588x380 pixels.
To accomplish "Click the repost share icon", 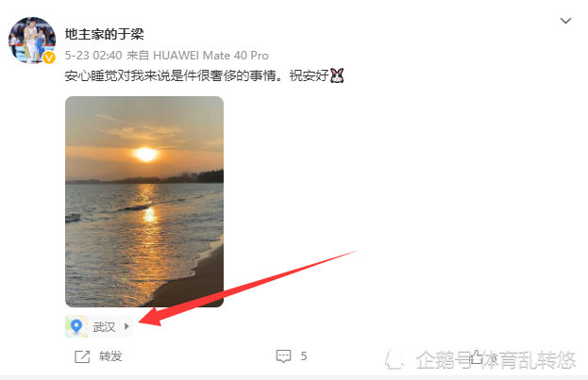I will pyautogui.click(x=82, y=356).
